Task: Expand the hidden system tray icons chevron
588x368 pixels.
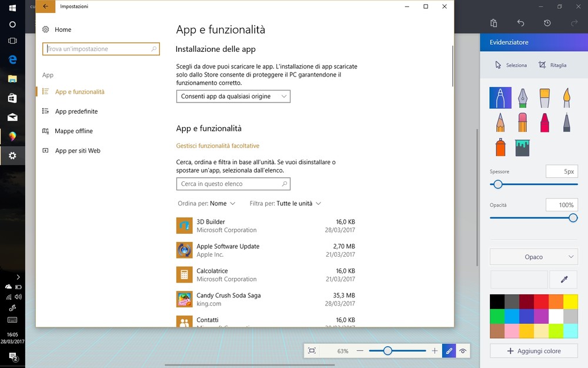Action: click(18, 277)
